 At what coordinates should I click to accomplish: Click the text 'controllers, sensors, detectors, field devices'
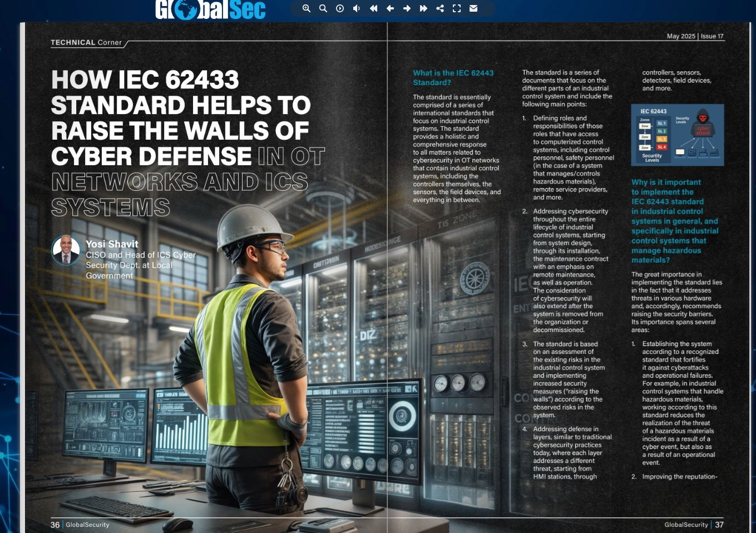(x=676, y=76)
